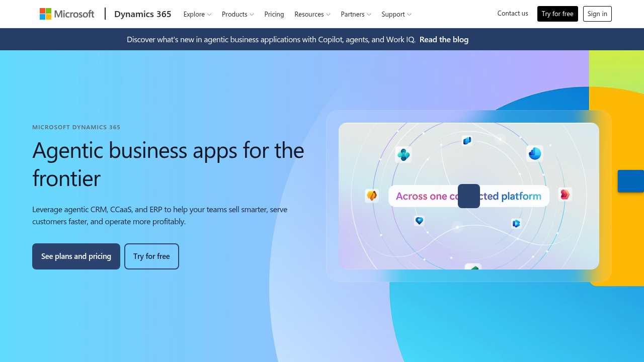Click the outlined Try for free hero button
Viewport: 644px width, 362px height.
pyautogui.click(x=151, y=256)
